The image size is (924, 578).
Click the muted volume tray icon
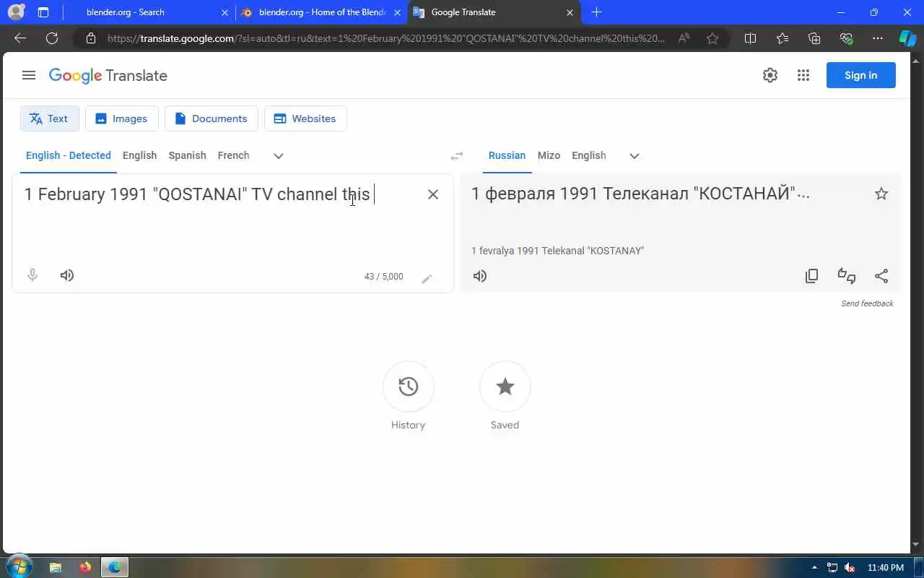pyautogui.click(x=850, y=568)
